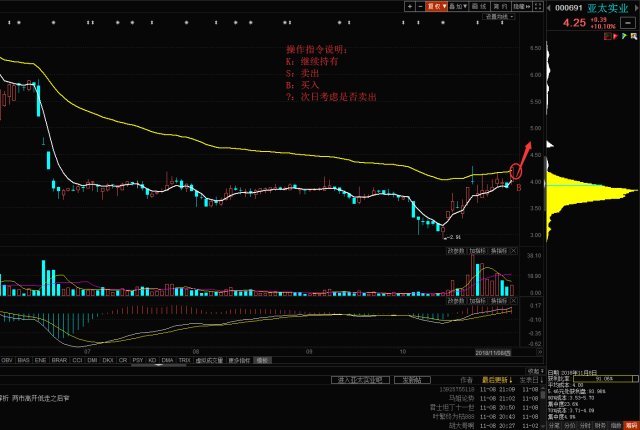Open the 叠加 overlay dropdown
The width and height of the screenshot is (640, 430).
[460, 6]
